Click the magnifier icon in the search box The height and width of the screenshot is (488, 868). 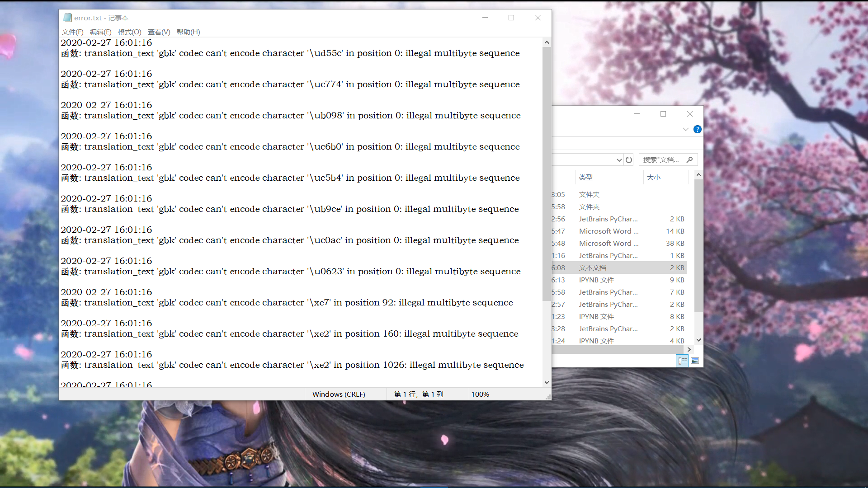tap(689, 160)
